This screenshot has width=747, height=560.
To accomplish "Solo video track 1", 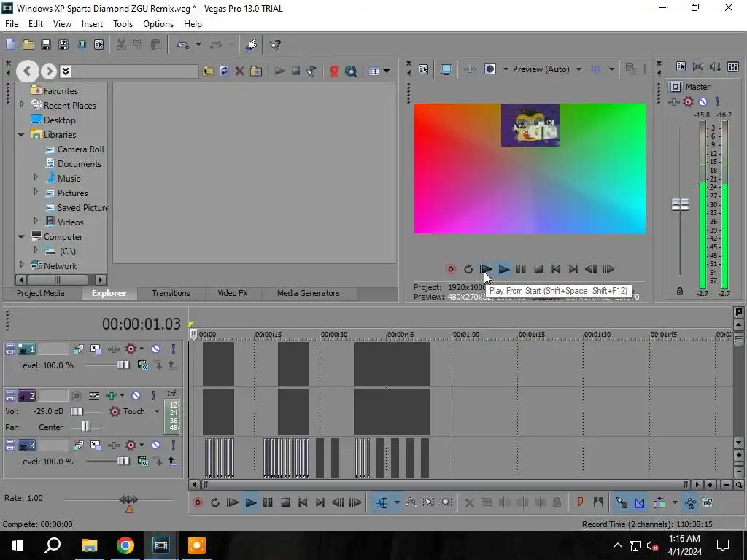I will 174,349.
